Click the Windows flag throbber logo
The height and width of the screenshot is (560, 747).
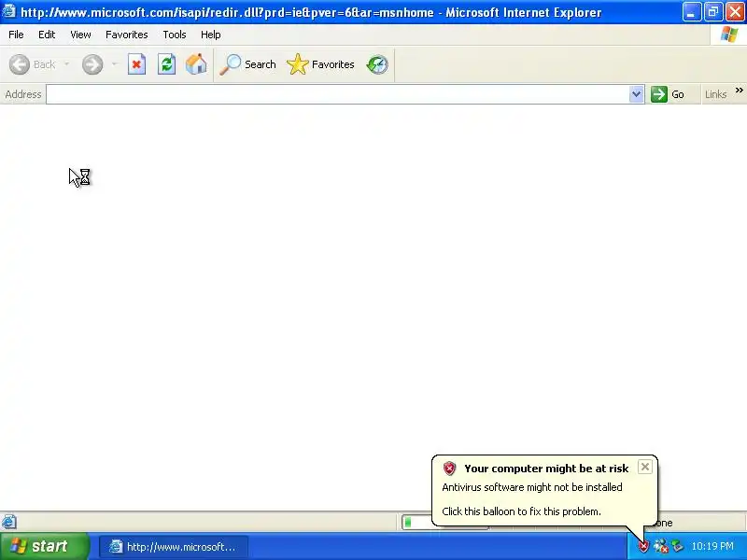coord(729,35)
